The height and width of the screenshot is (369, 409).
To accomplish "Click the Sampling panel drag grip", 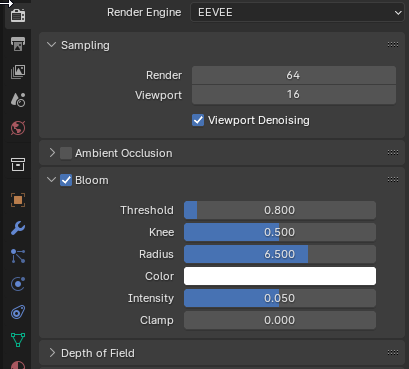I will [x=393, y=45].
